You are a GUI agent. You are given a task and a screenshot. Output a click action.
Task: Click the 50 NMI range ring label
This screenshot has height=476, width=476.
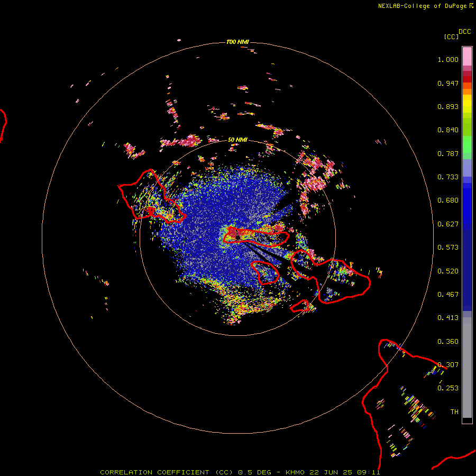(237, 140)
